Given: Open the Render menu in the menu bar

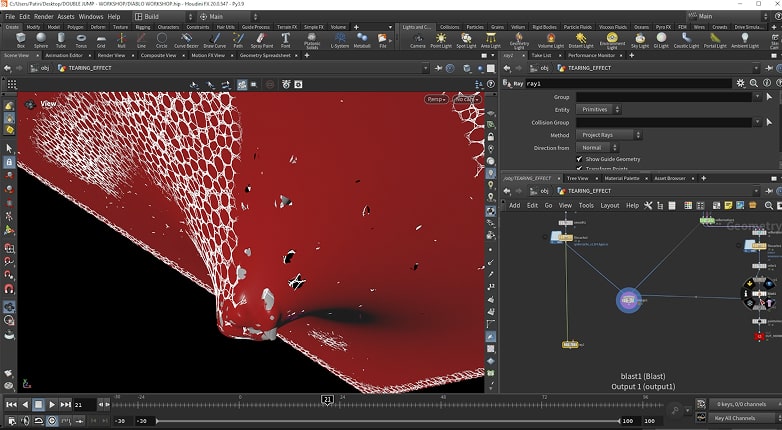Looking at the screenshot, I should (x=45, y=16).
